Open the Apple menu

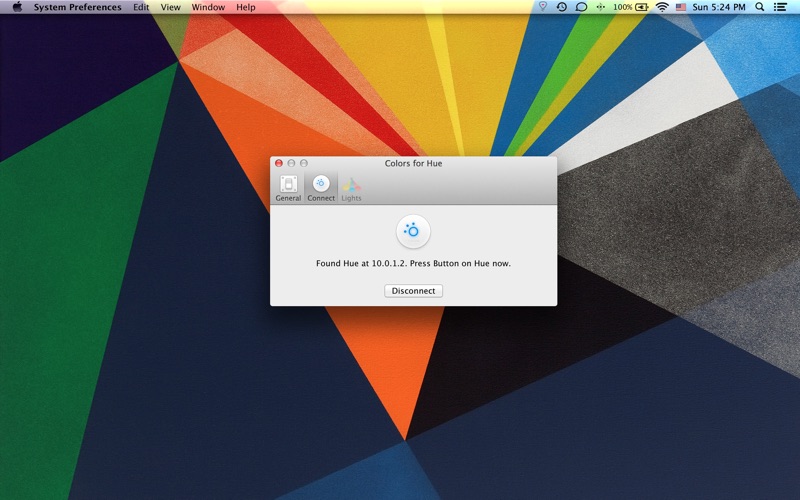(x=17, y=7)
